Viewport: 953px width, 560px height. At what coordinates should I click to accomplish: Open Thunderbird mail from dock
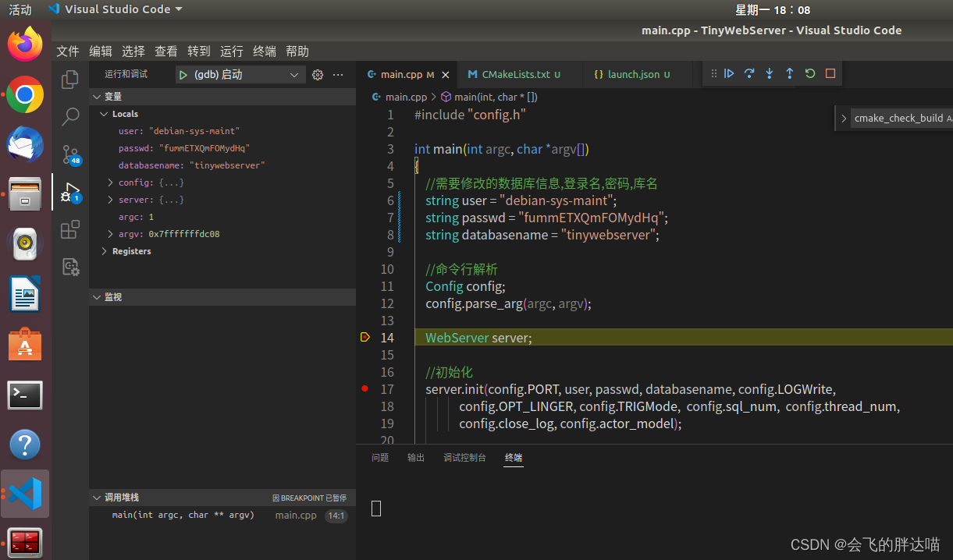point(25,144)
